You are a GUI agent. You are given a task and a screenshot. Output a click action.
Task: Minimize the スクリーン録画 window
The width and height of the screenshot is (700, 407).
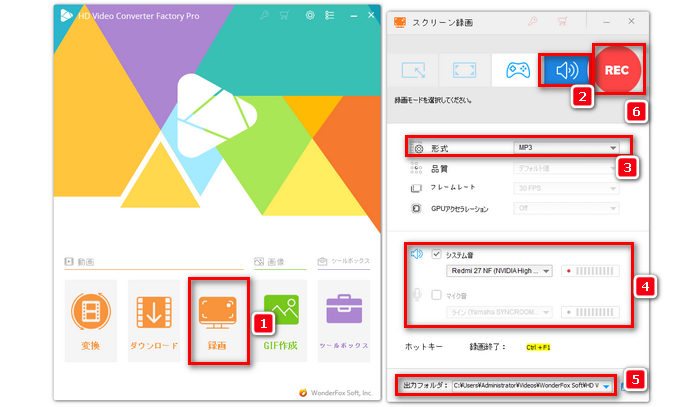(x=606, y=22)
